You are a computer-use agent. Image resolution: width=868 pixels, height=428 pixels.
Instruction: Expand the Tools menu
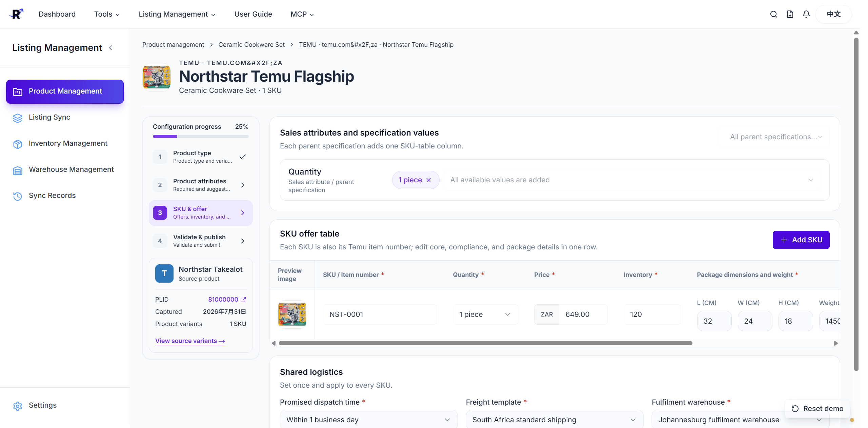pos(107,14)
